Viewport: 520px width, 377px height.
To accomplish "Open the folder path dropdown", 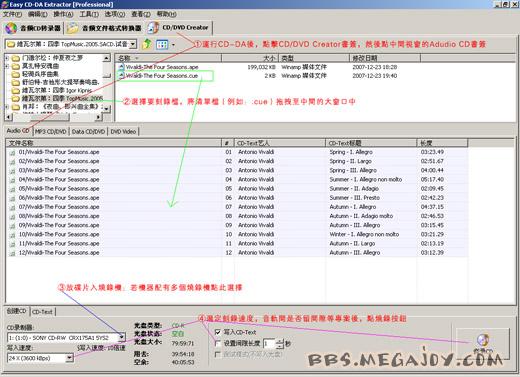I will 133,44.
